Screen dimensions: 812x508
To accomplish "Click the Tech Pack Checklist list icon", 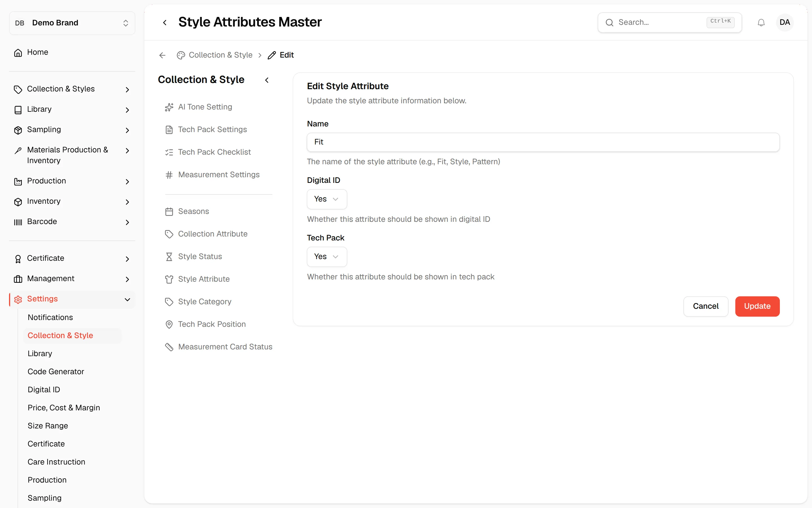I will (x=169, y=152).
